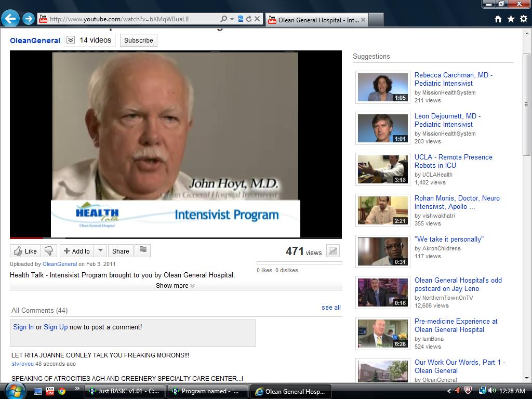Dislike the video with thumbs down icon
The width and height of the screenshot is (532, 399).
48,251
